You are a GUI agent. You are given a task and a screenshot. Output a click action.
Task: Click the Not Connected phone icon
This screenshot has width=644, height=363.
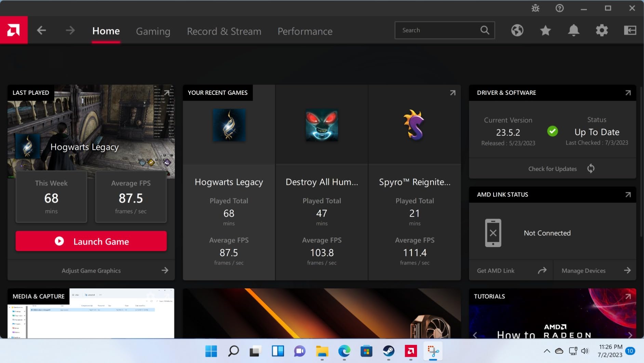pyautogui.click(x=493, y=233)
